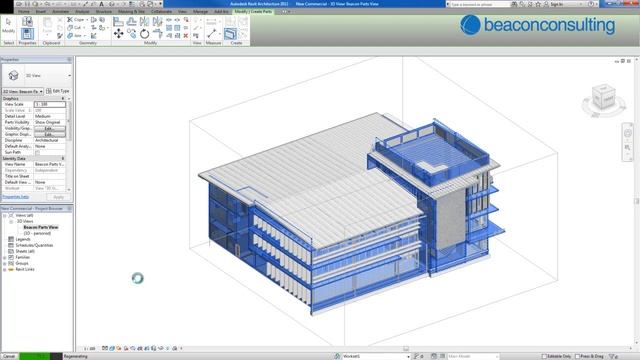640x360 pixels.
Task: Expand the Groups tree node
Action: (5, 263)
